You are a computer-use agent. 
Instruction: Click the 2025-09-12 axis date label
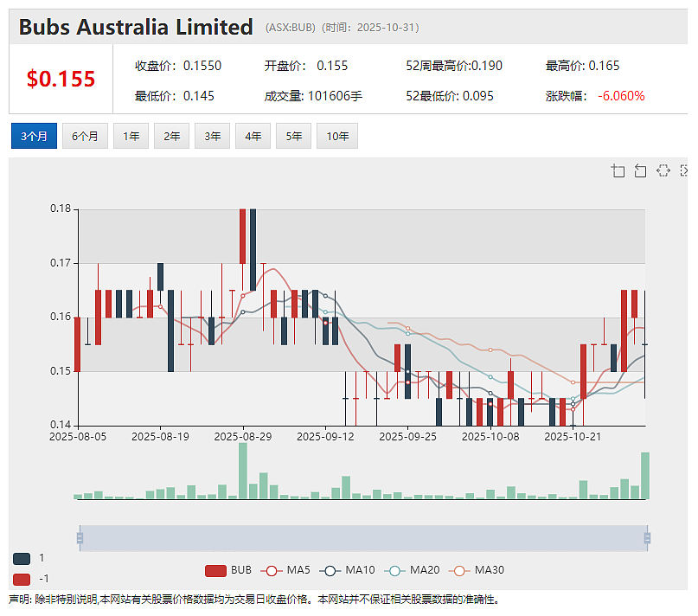[x=325, y=437]
